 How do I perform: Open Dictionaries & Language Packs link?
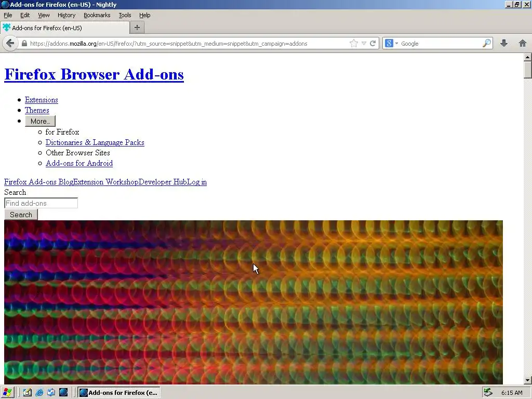pyautogui.click(x=95, y=142)
